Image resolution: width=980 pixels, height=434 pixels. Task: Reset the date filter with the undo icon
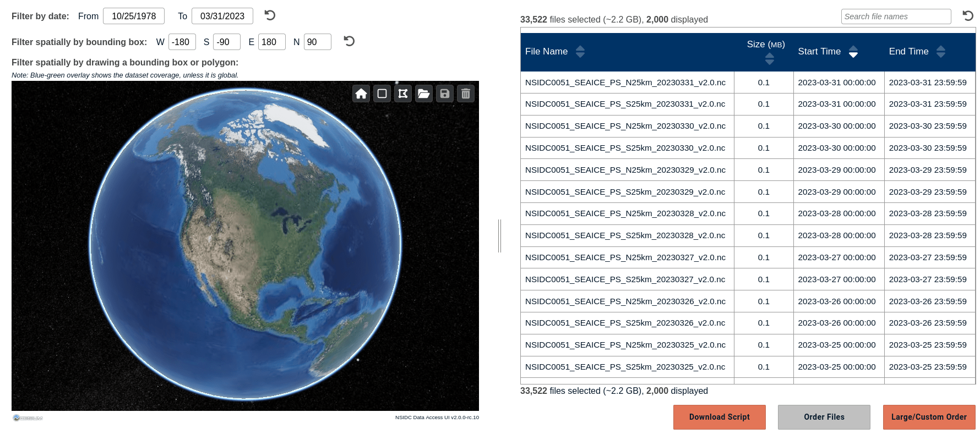pos(270,15)
